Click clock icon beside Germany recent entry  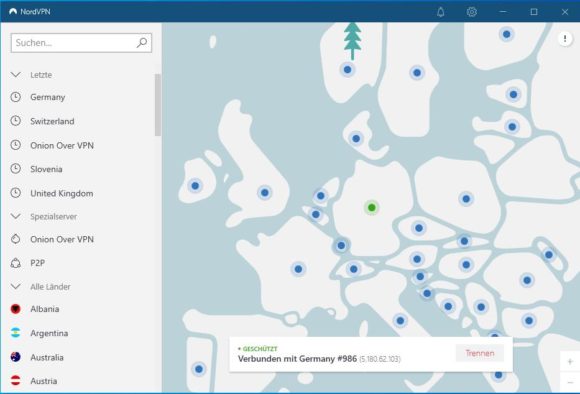point(16,97)
